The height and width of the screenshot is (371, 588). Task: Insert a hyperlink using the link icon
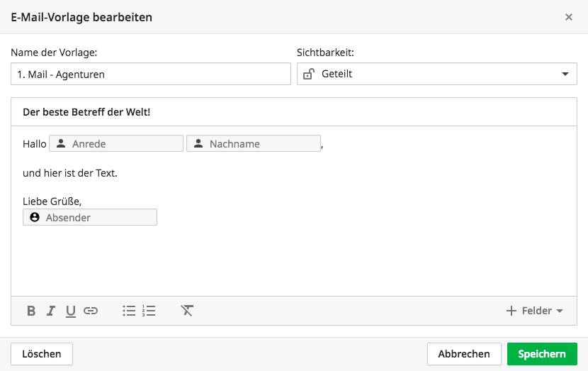point(91,311)
